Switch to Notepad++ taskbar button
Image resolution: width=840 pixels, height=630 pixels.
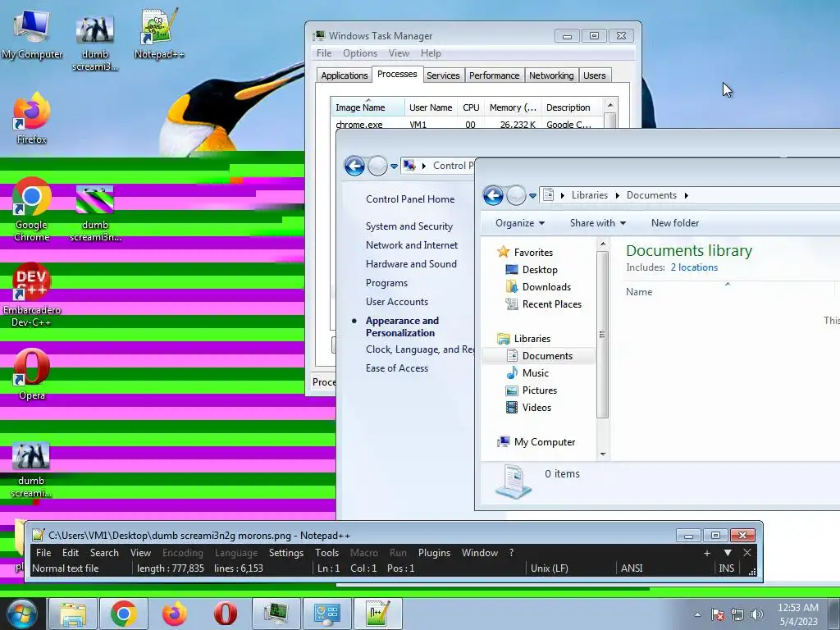tap(377, 614)
